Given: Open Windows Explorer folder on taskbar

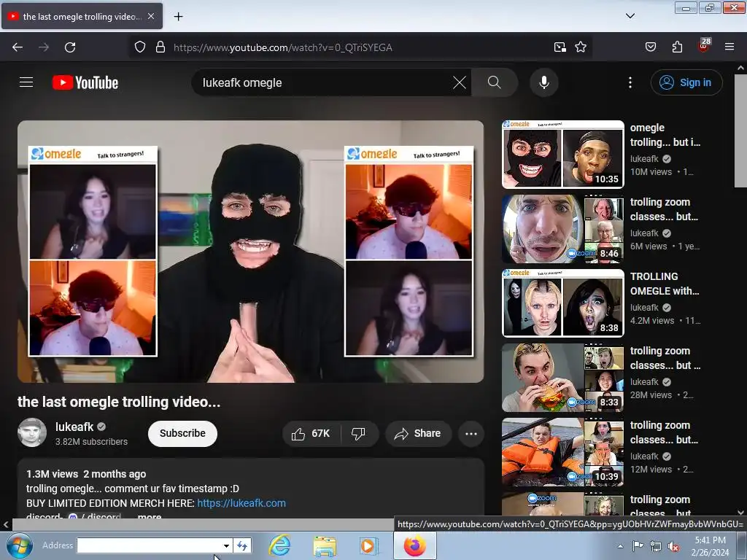Looking at the screenshot, I should [x=325, y=545].
